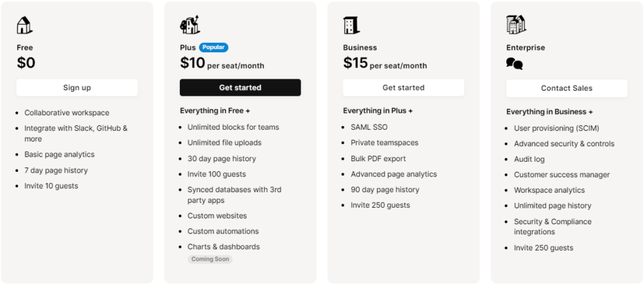
Task: Select the $15 per seat/month price
Action: click(x=385, y=63)
